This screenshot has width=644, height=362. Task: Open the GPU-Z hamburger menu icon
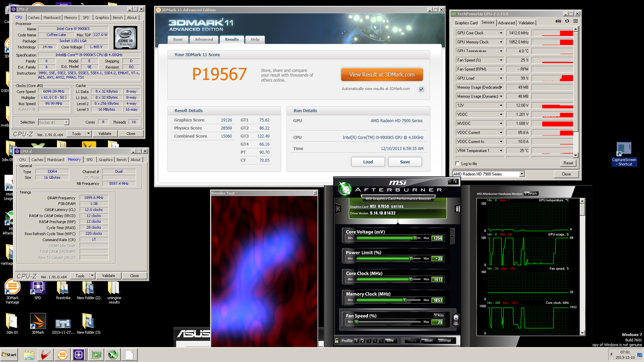pos(576,21)
